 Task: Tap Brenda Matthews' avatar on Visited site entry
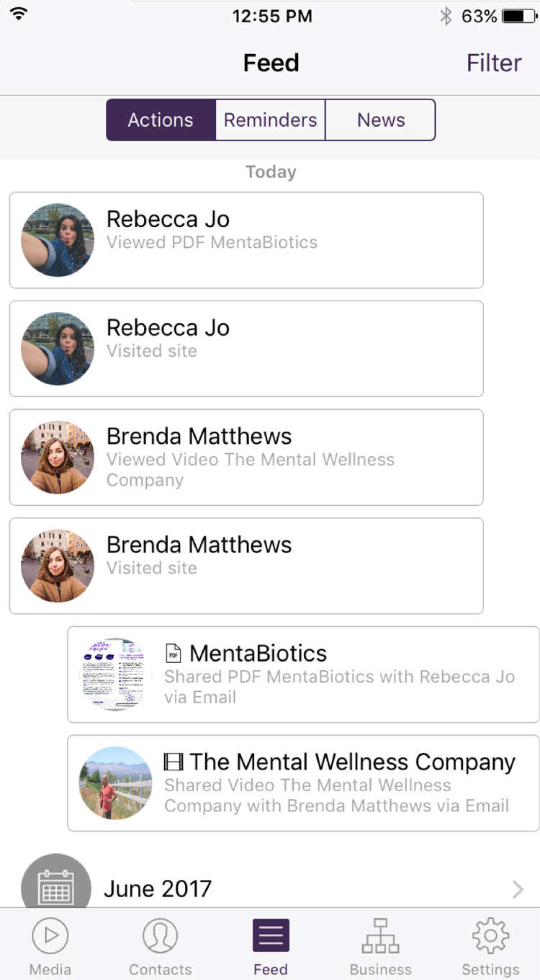[58, 566]
